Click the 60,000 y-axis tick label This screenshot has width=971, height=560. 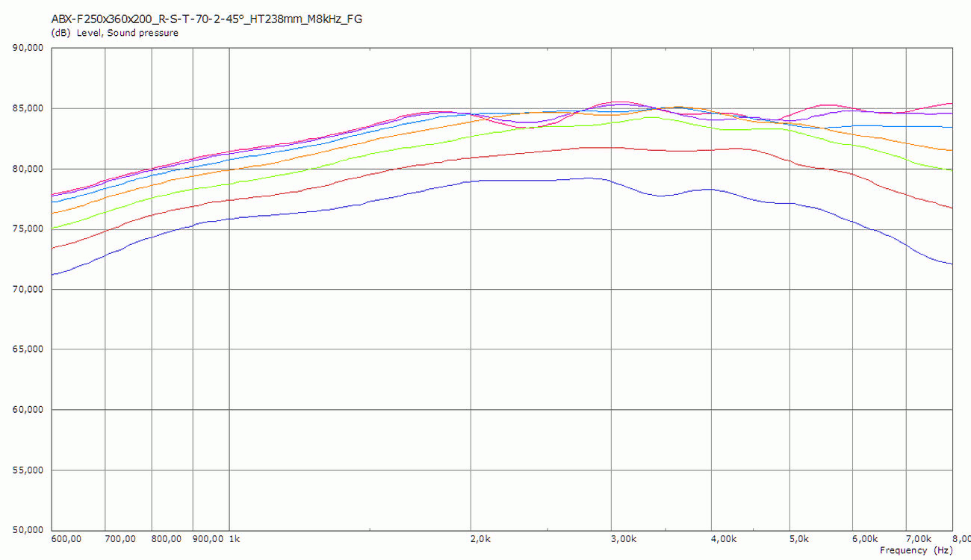pos(28,410)
